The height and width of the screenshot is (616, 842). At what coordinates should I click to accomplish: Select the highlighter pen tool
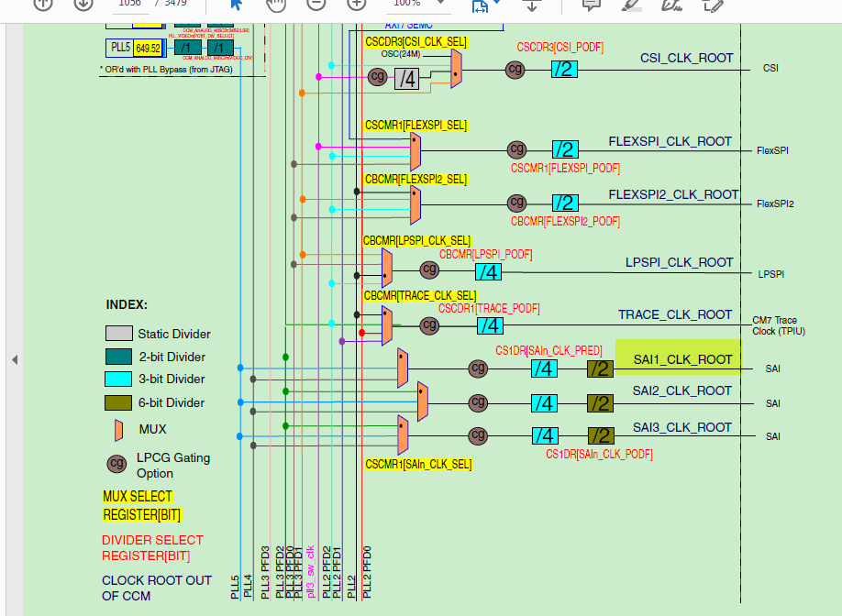tap(631, 5)
